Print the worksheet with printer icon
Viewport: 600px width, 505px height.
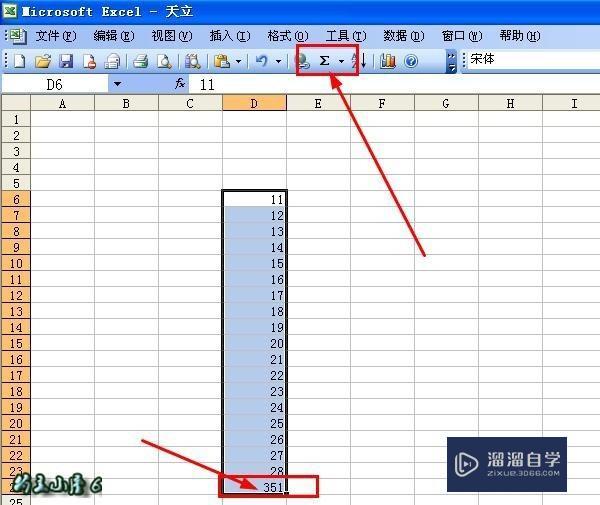(141, 61)
